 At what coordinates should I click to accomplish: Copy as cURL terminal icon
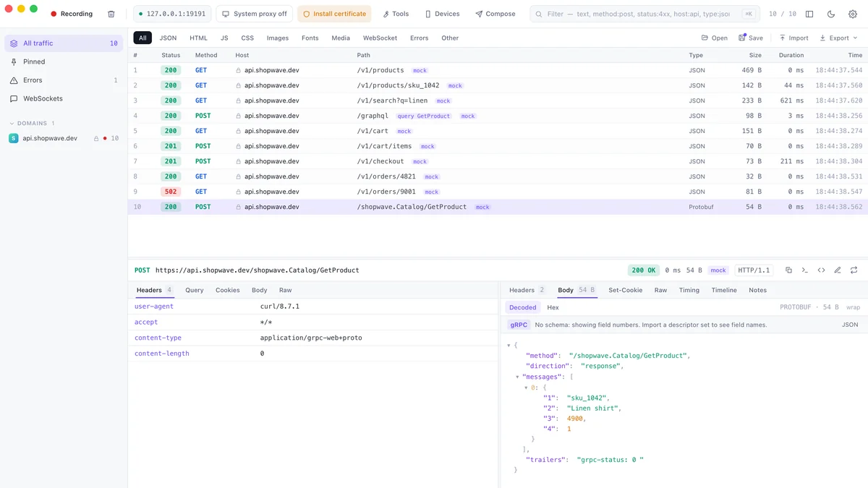805,270
